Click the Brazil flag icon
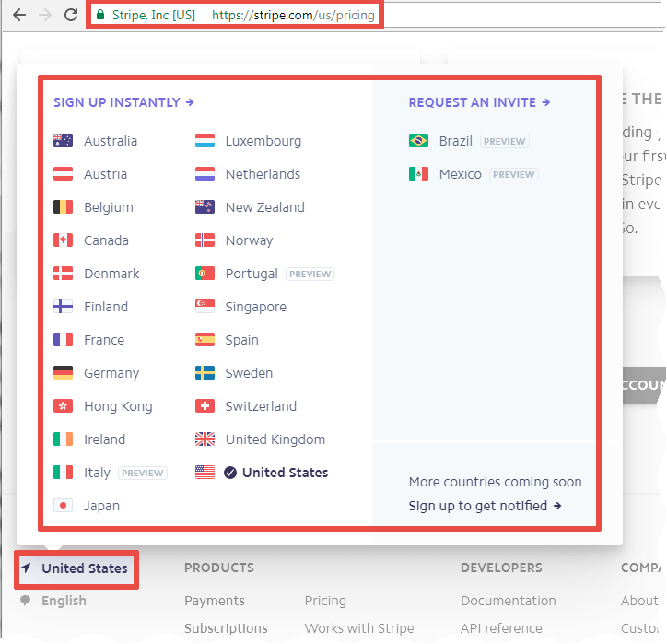Viewport: 667px width, 644px height. coord(418,140)
